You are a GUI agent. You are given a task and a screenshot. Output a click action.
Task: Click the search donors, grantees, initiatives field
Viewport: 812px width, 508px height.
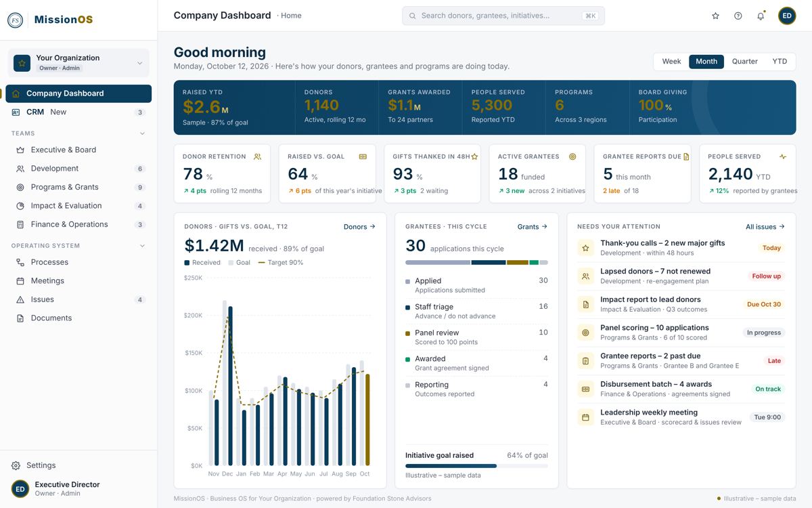tap(503, 16)
